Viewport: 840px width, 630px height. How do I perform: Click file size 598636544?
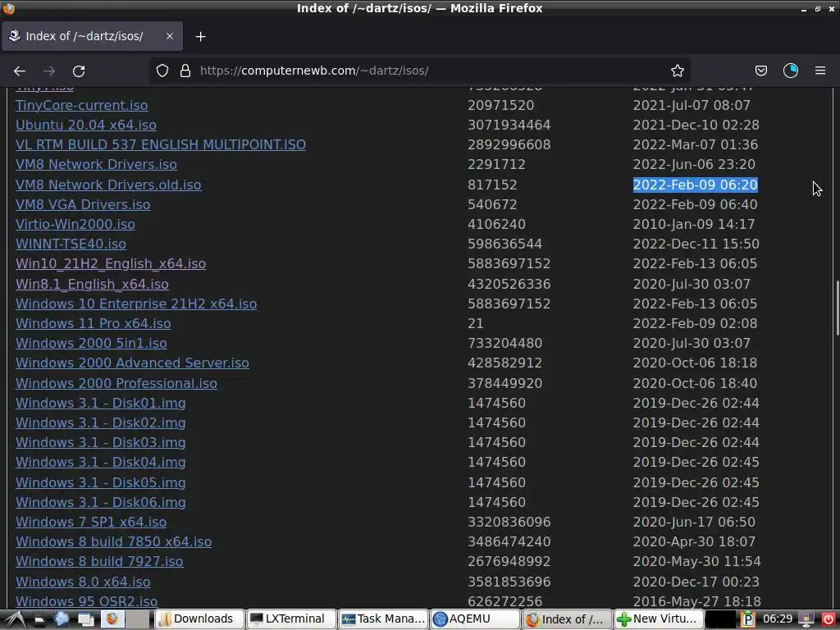pyautogui.click(x=504, y=244)
